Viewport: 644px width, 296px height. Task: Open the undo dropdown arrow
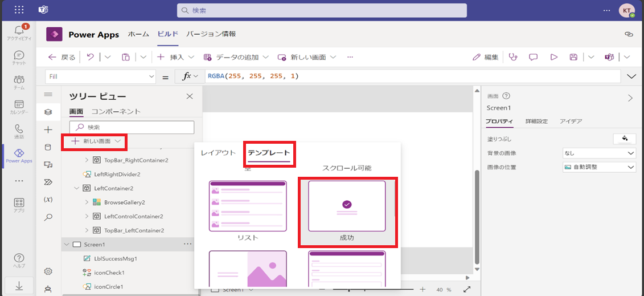coord(108,57)
